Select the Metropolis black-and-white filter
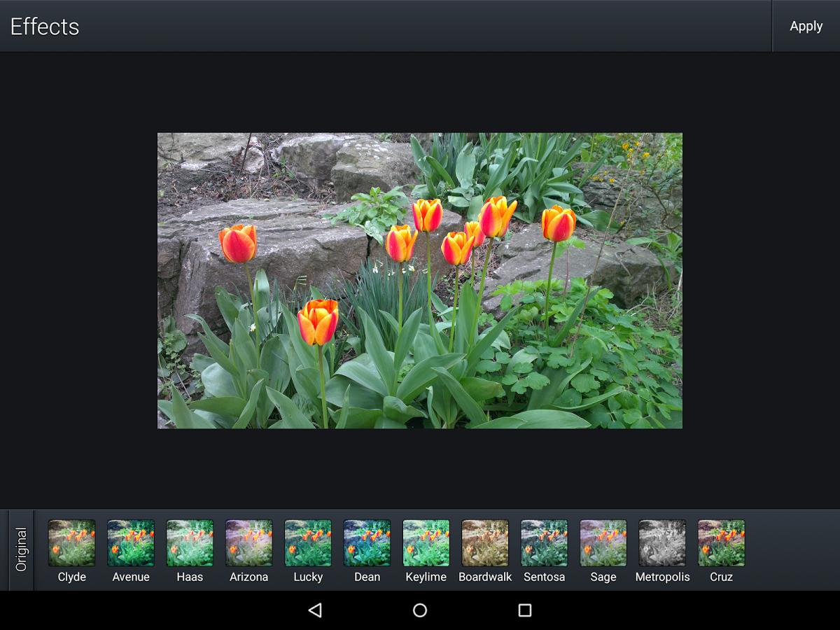Screen dimensions: 840x630 662,543
